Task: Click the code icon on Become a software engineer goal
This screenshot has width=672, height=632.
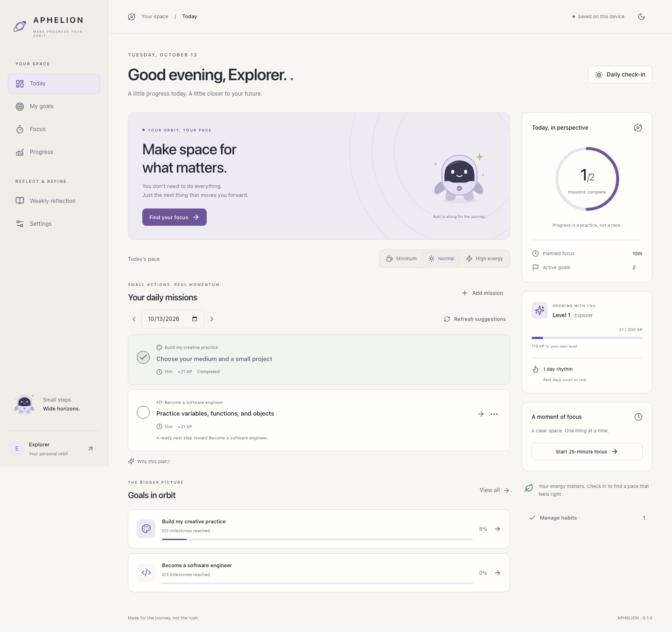Action: point(146,573)
